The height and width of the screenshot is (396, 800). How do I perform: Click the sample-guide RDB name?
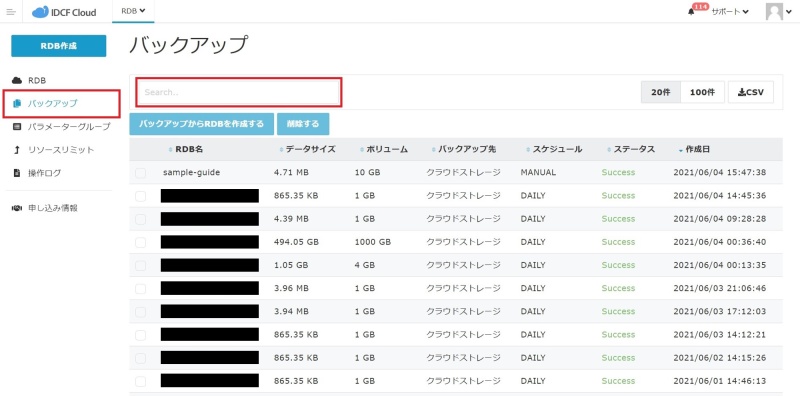(x=191, y=172)
